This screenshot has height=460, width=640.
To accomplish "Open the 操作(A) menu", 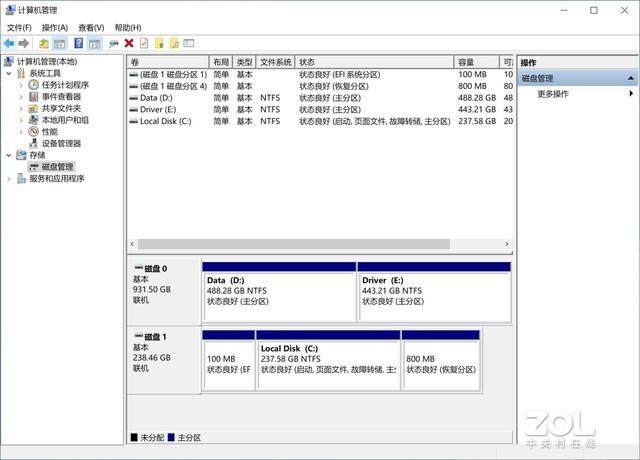I will (x=55, y=28).
